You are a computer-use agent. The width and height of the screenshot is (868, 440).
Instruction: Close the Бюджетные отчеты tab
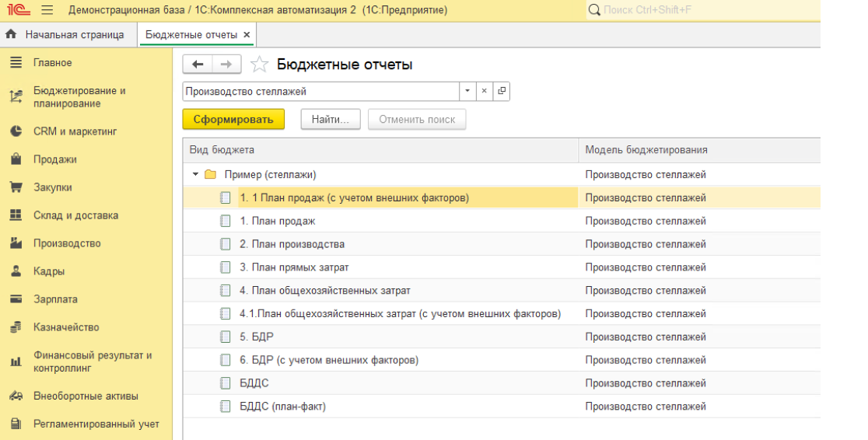pos(247,34)
